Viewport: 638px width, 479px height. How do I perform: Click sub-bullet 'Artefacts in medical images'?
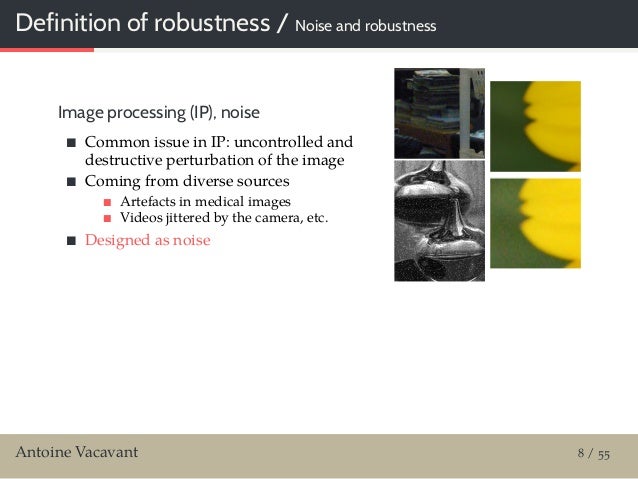point(205,201)
